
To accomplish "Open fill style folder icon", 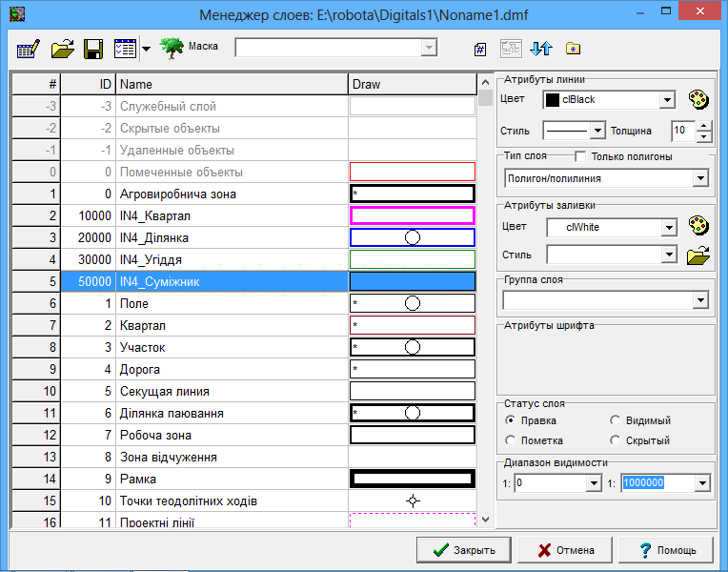I will pyautogui.click(x=698, y=255).
